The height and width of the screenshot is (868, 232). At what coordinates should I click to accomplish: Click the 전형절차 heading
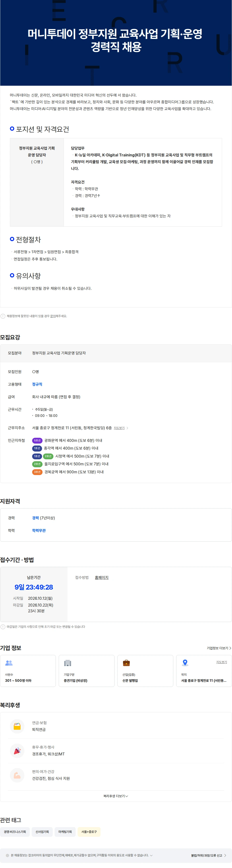(x=28, y=239)
